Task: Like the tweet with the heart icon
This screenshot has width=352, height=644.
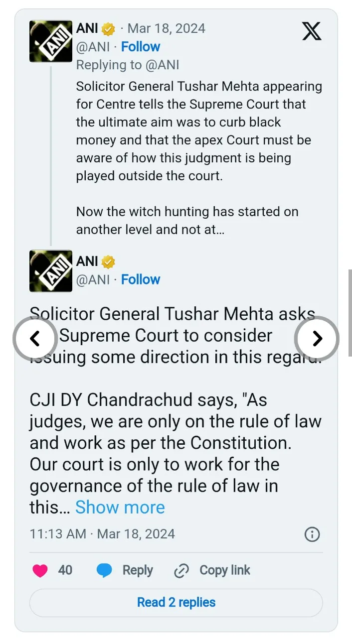Action: tap(40, 570)
